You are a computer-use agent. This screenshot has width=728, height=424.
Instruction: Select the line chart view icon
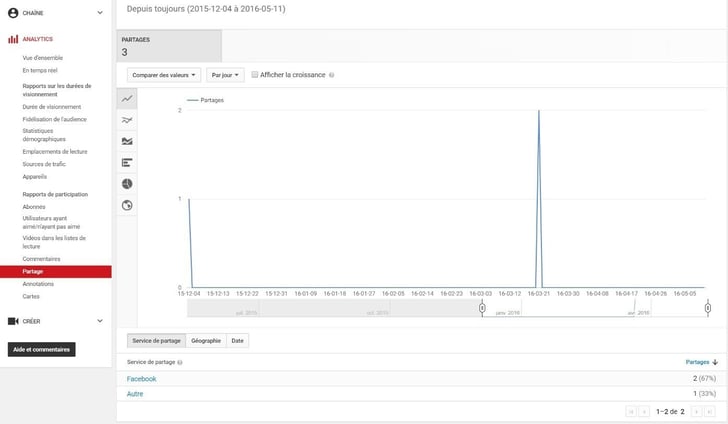tap(127, 98)
